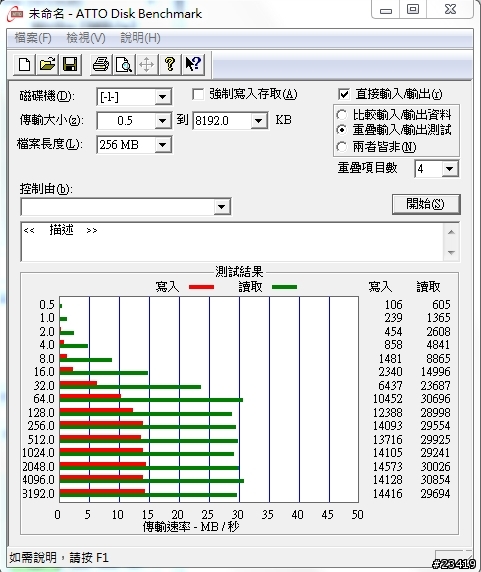Click the 8.0 row read value 8865
481x572 pixels.
[x=438, y=359]
